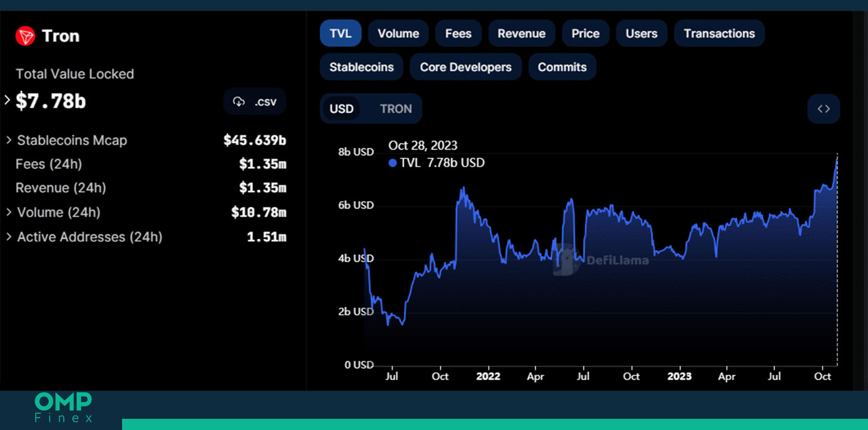Screen dimensions: 868x430
Task: Show the Revenue chart
Action: [x=521, y=33]
